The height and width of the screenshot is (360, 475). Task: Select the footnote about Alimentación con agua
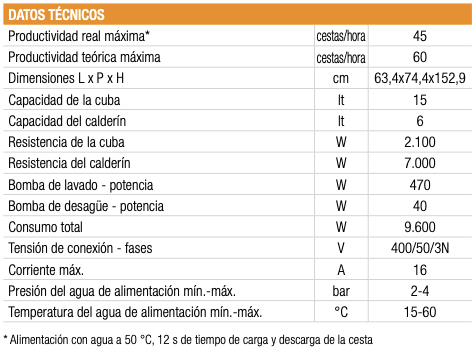click(188, 340)
